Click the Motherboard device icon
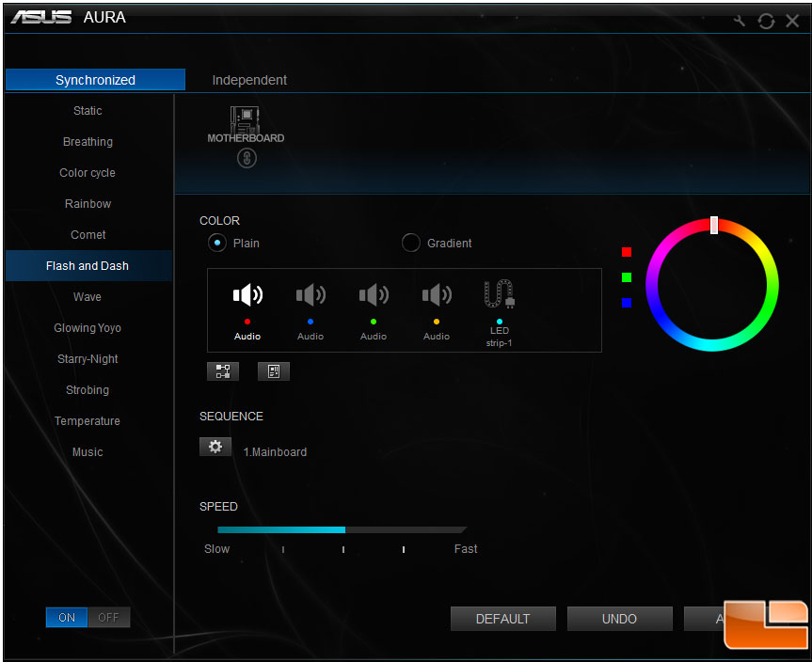This screenshot has height=662, width=812. pyautogui.click(x=246, y=124)
